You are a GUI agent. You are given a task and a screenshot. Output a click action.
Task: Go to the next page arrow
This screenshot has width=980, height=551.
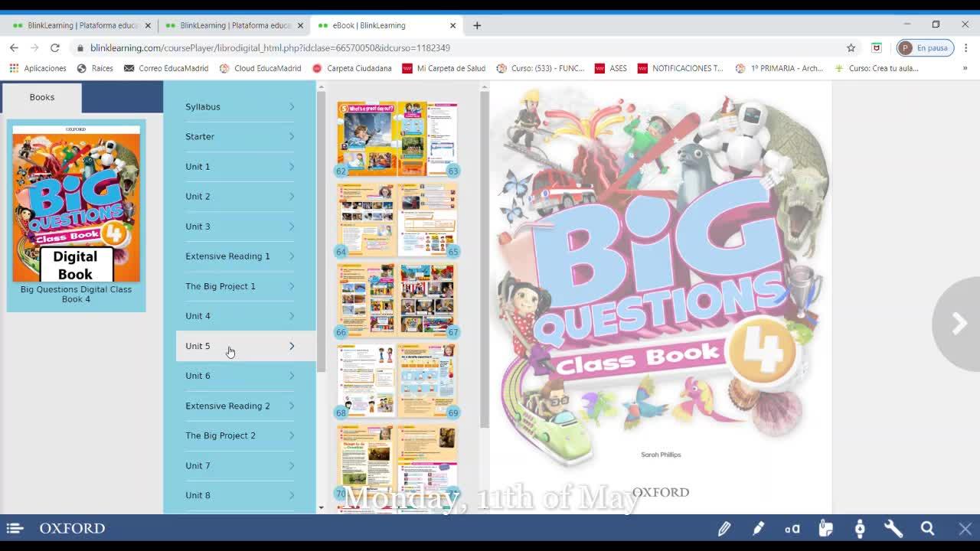959,324
